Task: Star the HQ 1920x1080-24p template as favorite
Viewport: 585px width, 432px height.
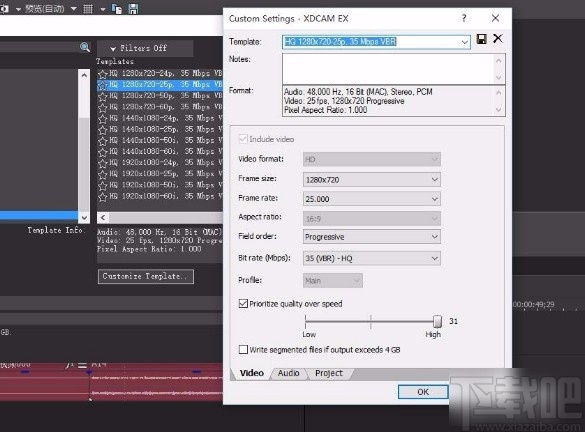Action: tap(103, 163)
